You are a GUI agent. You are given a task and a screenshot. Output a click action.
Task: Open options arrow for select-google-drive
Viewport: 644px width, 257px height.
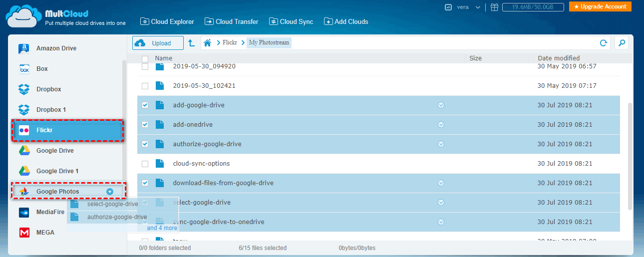pyautogui.click(x=441, y=203)
